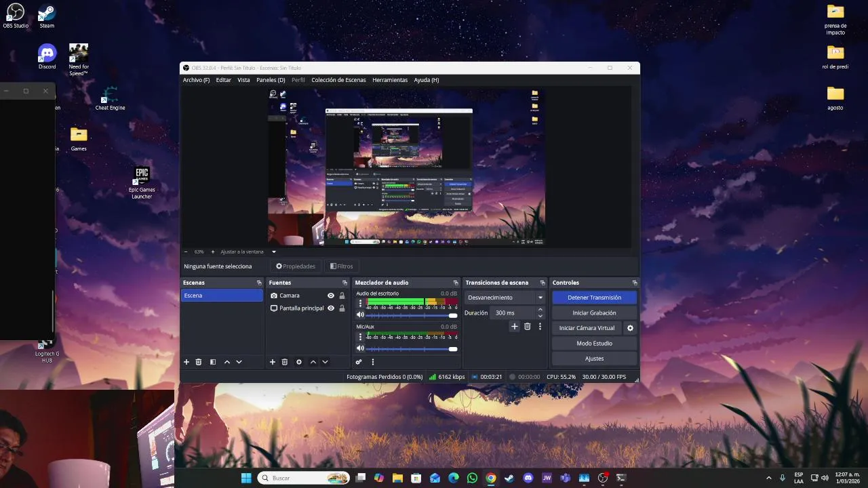868x488 pixels.
Task: Open scene filters icon in Escenas panel
Action: [213, 362]
